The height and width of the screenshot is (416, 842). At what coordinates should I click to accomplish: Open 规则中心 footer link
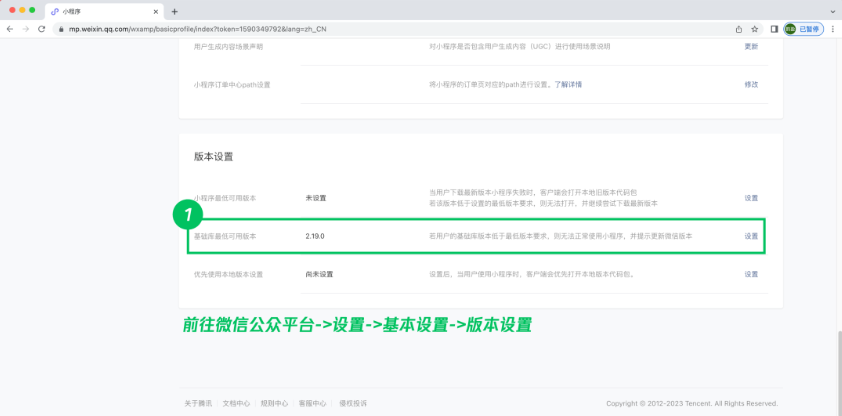coord(274,403)
